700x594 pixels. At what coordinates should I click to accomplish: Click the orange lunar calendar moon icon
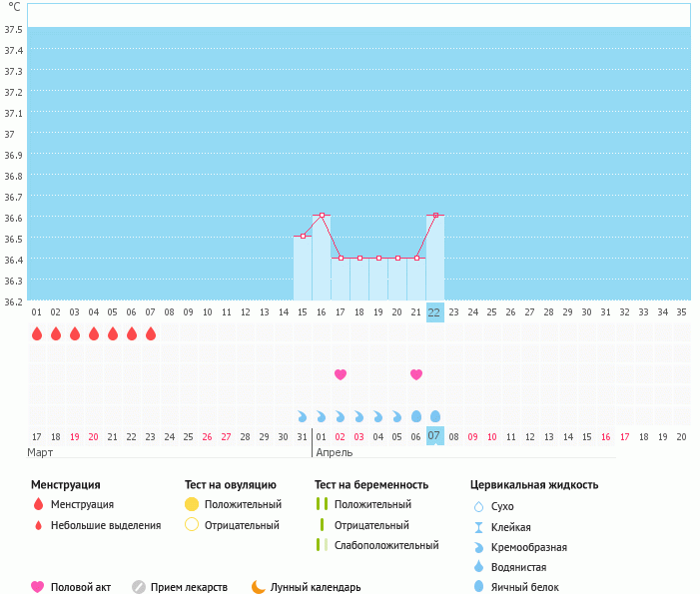tap(259, 587)
